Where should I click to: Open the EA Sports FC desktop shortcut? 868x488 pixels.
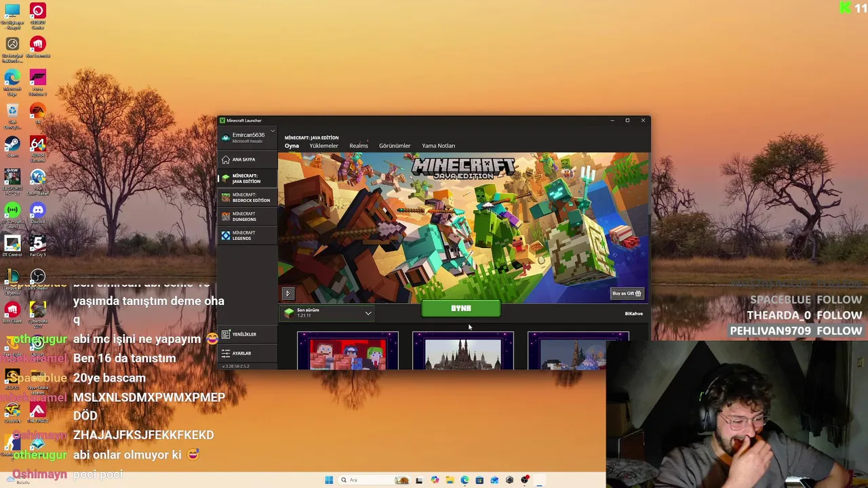12,182
